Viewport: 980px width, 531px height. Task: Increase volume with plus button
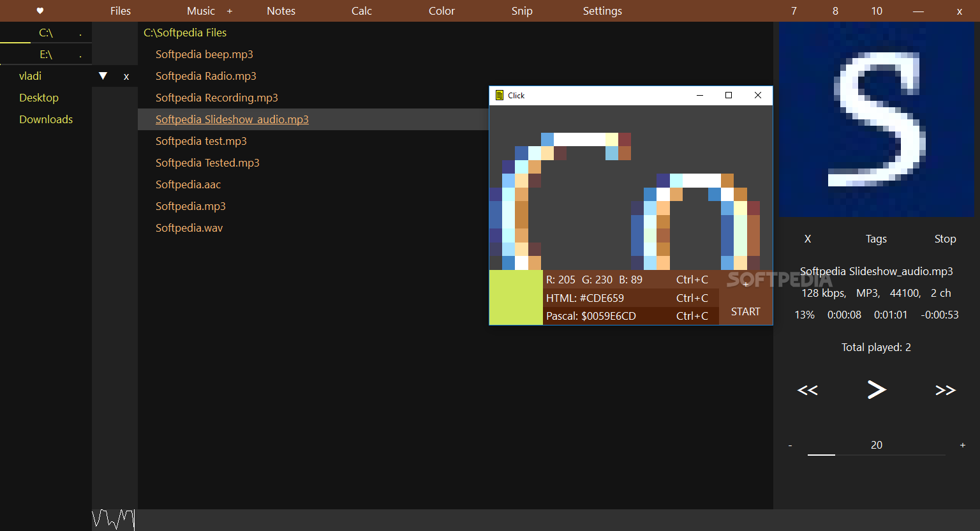(963, 445)
